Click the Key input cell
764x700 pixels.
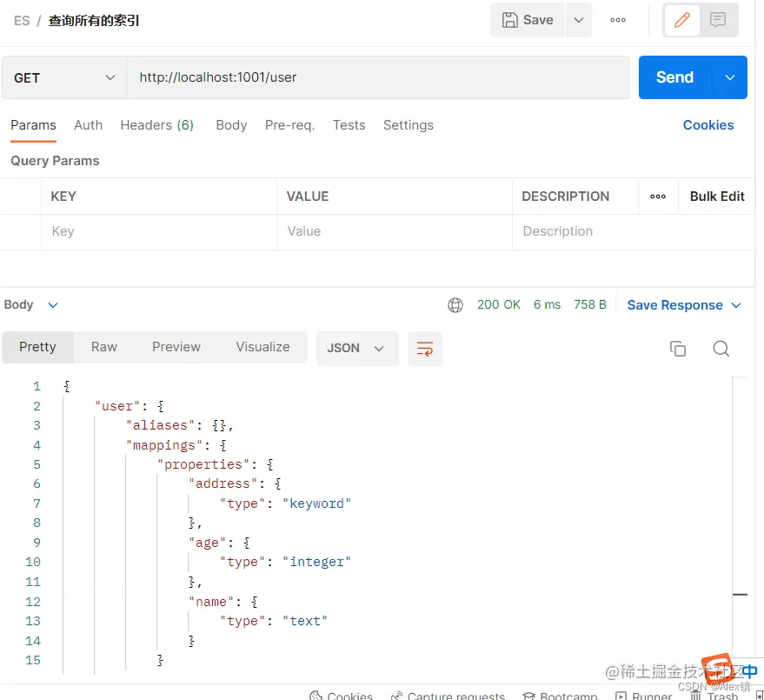[x=159, y=231]
